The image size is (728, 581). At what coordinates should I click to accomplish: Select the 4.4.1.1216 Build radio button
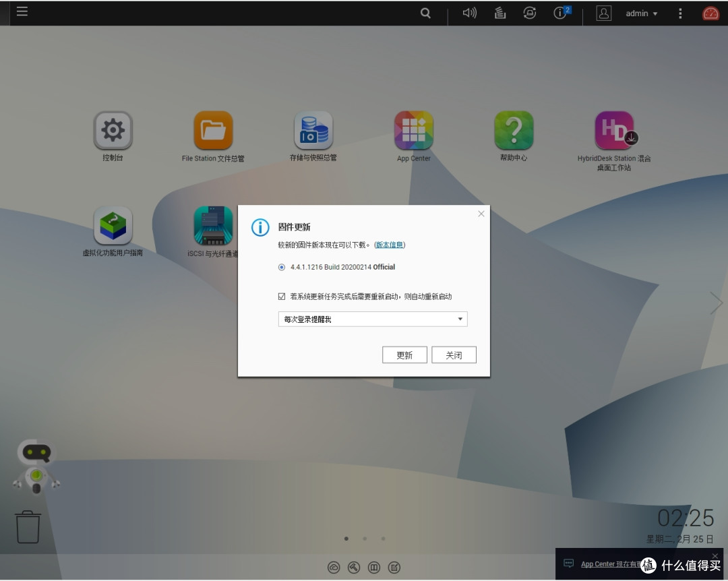point(281,267)
